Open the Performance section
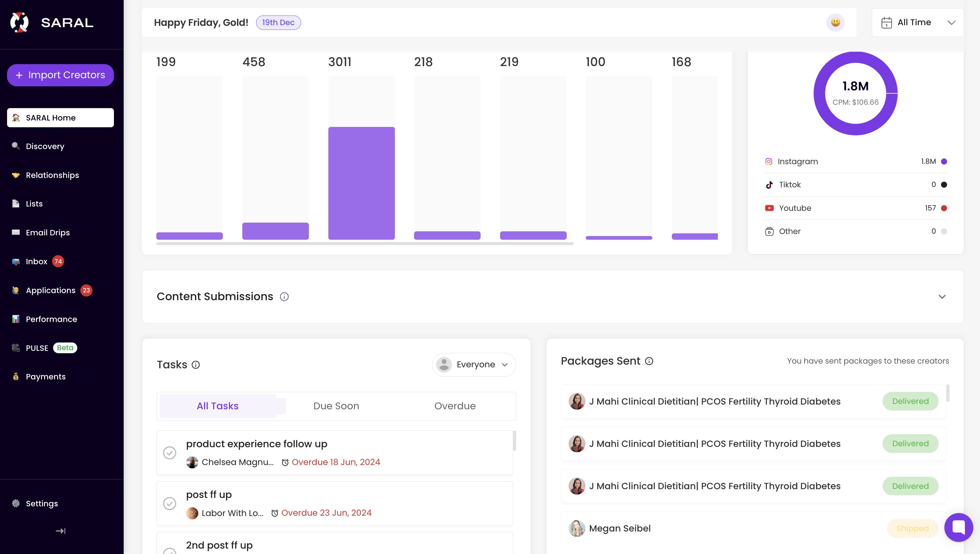 51,319
